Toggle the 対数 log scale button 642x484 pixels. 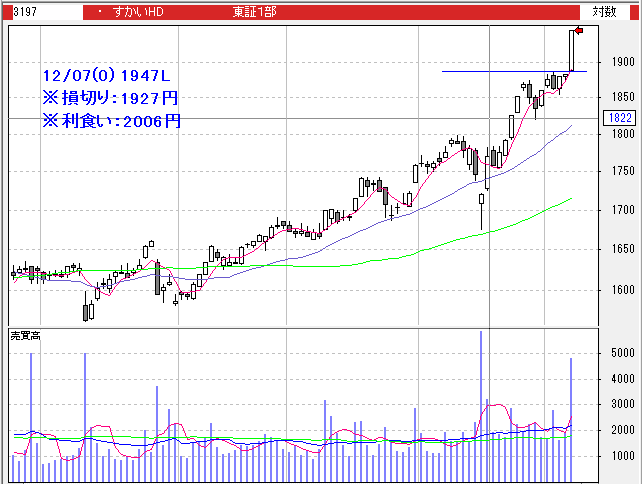[604, 12]
